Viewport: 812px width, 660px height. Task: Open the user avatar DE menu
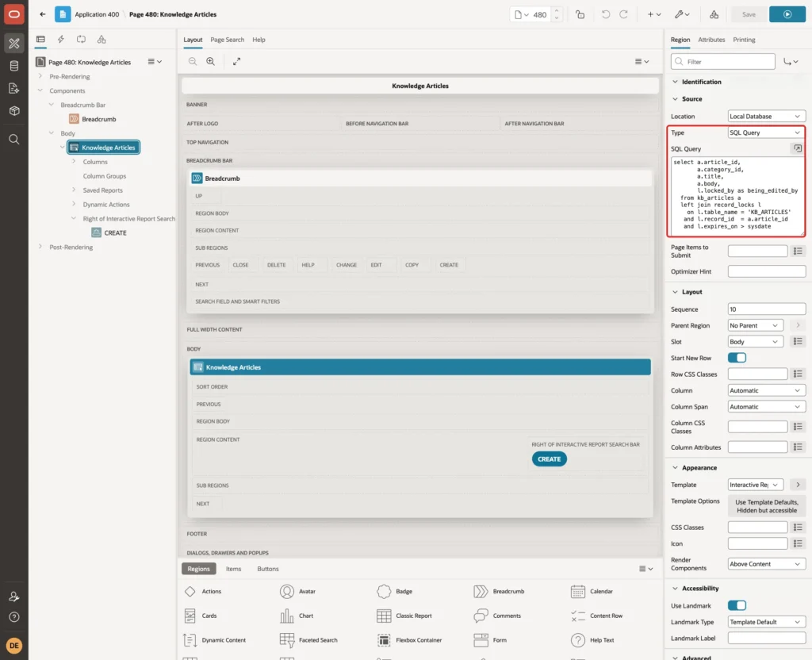click(x=14, y=646)
